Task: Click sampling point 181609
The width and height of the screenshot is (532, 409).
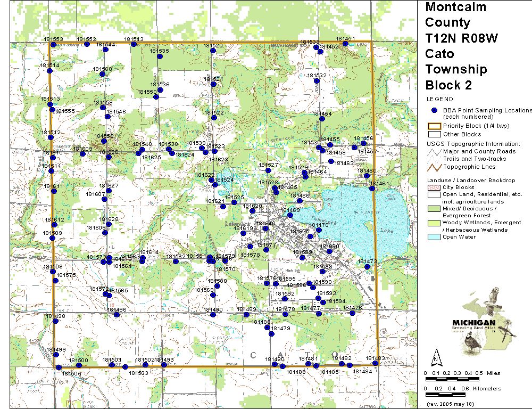Action: [x=82, y=154]
